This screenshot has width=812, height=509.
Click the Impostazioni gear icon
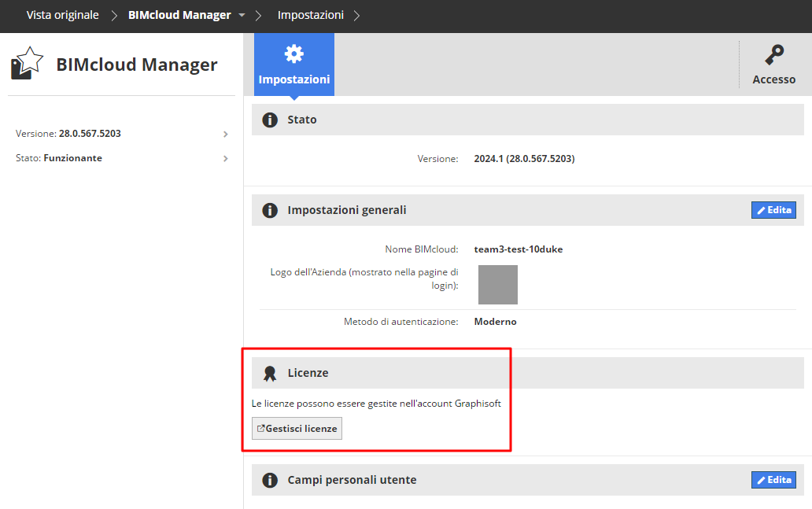pos(293,54)
